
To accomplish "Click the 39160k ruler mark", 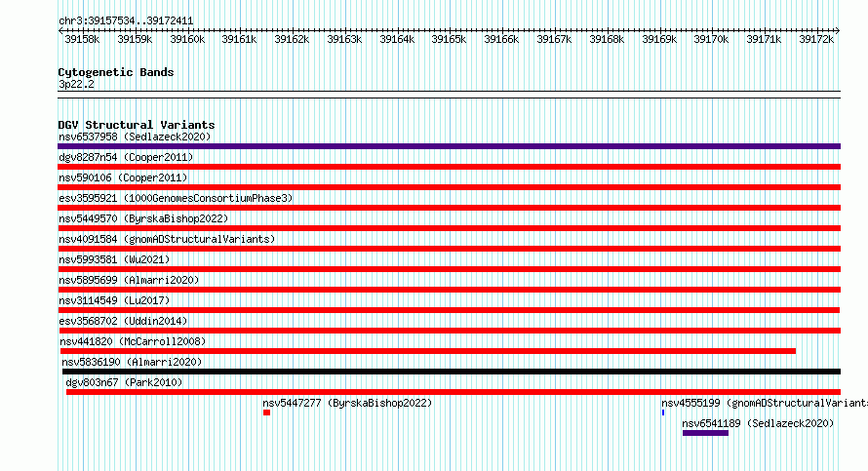I will point(187,39).
